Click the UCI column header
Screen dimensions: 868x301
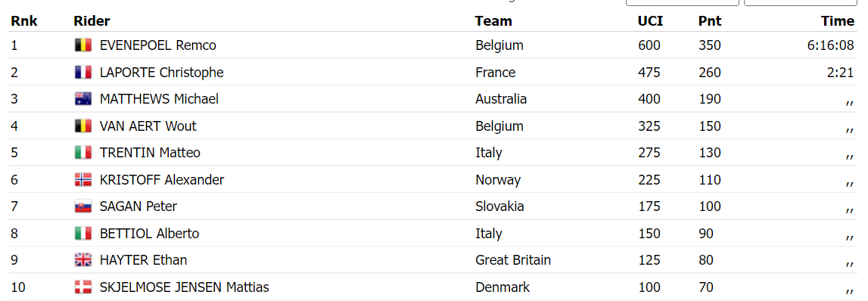click(651, 21)
